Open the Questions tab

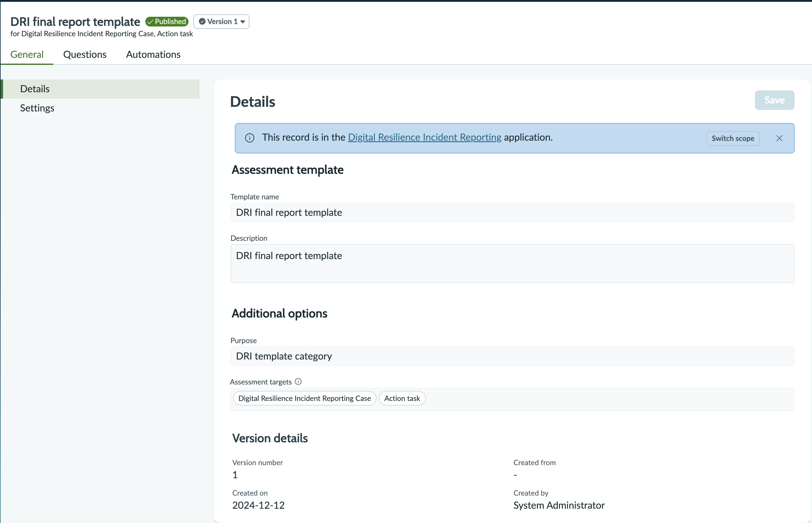tap(85, 54)
